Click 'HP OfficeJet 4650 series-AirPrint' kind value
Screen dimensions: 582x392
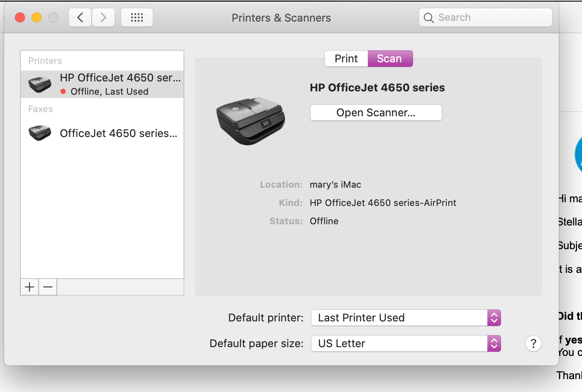[383, 203]
